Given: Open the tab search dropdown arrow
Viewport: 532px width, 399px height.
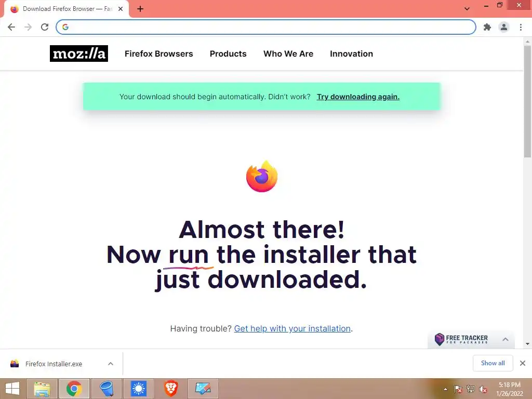Looking at the screenshot, I should point(467,9).
